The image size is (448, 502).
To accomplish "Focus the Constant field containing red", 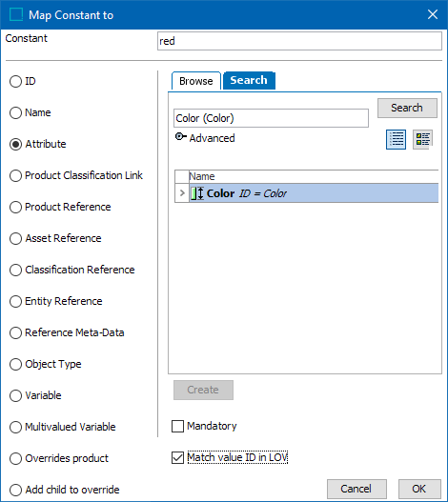I will (x=299, y=41).
